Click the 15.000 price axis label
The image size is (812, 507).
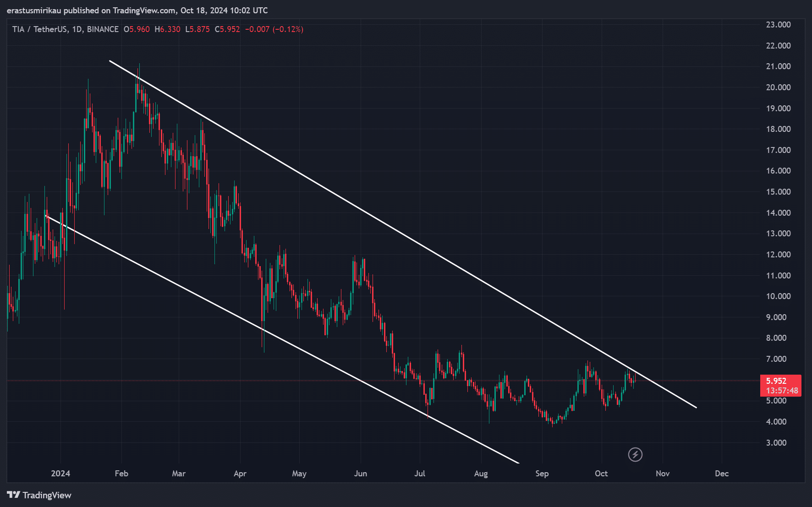click(x=778, y=192)
